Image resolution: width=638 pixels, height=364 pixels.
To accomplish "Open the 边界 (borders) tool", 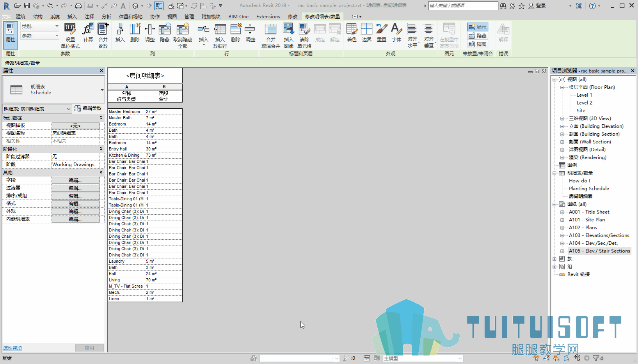I will 366,29.
